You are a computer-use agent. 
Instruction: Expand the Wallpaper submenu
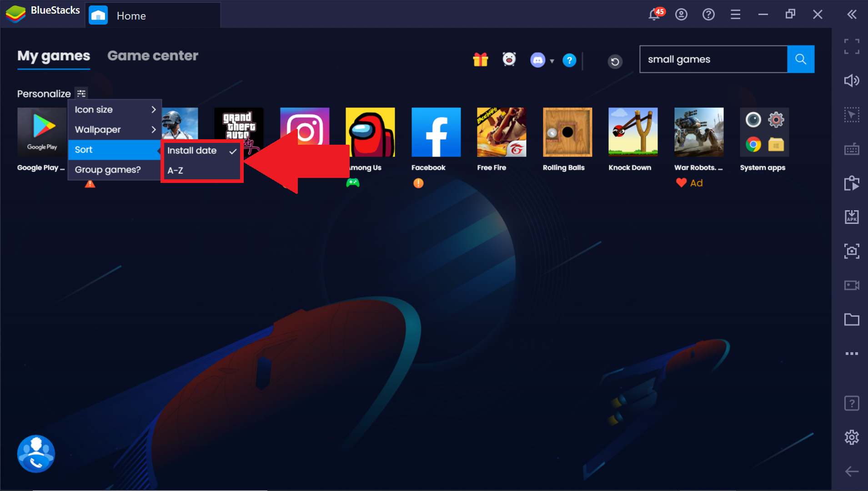[x=115, y=130]
